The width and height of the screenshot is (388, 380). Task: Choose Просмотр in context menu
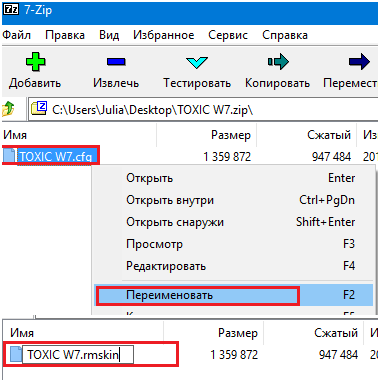233,244
